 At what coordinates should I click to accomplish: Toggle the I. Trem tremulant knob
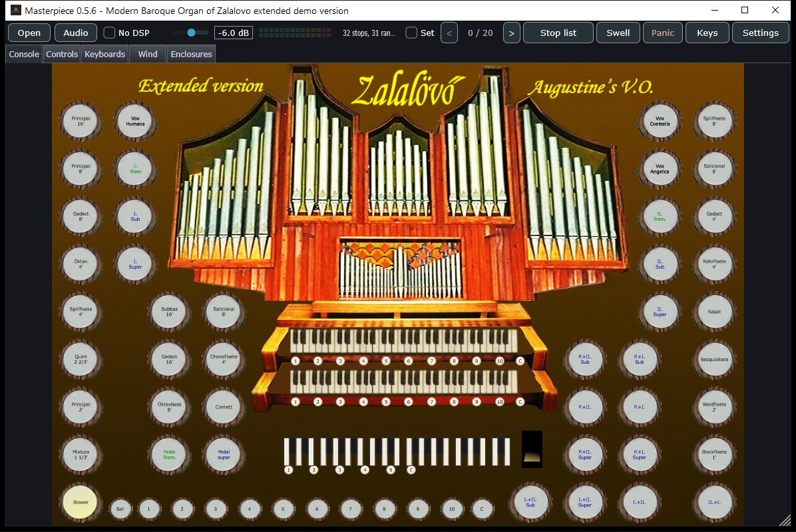coord(135,169)
